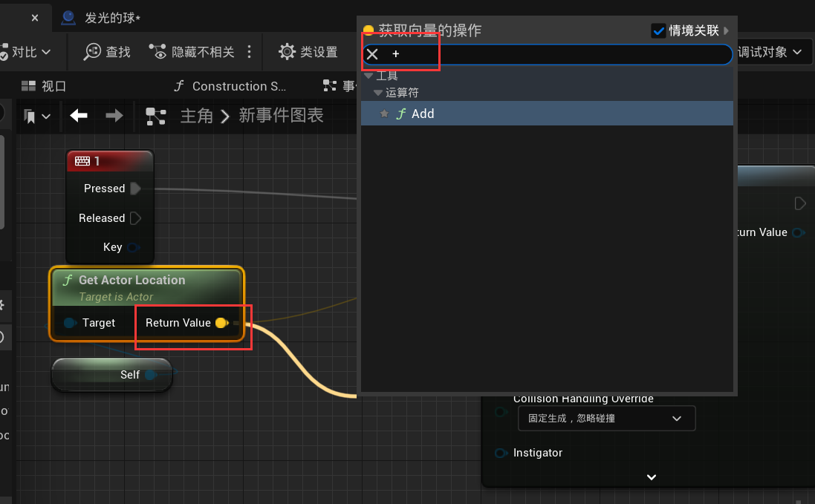Select the Get Actor Location node title

132,281
